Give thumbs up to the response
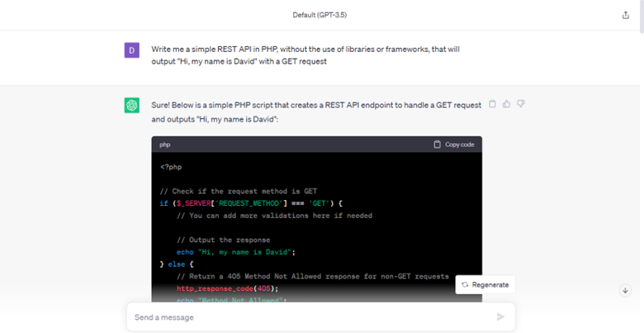The height and width of the screenshot is (333, 644). pos(506,104)
